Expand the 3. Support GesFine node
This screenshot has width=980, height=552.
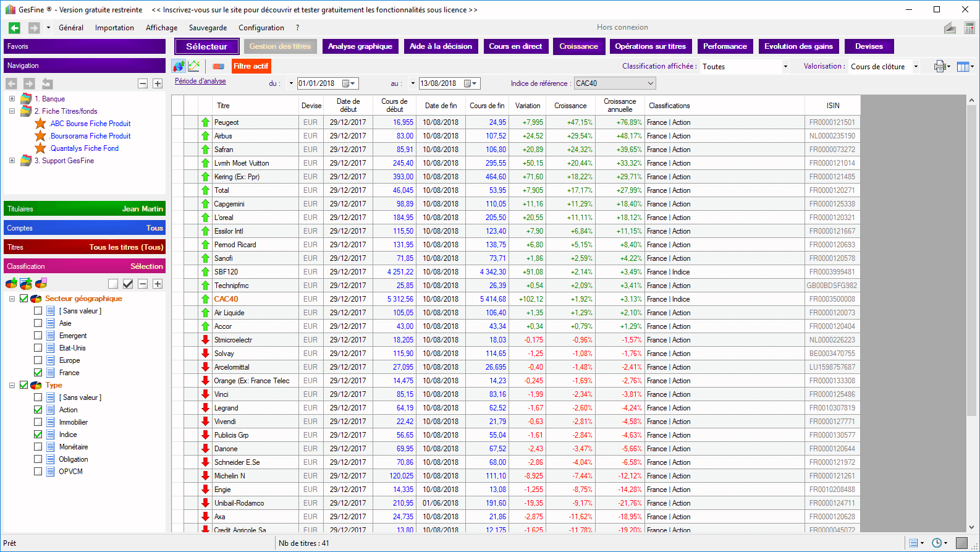tap(12, 161)
